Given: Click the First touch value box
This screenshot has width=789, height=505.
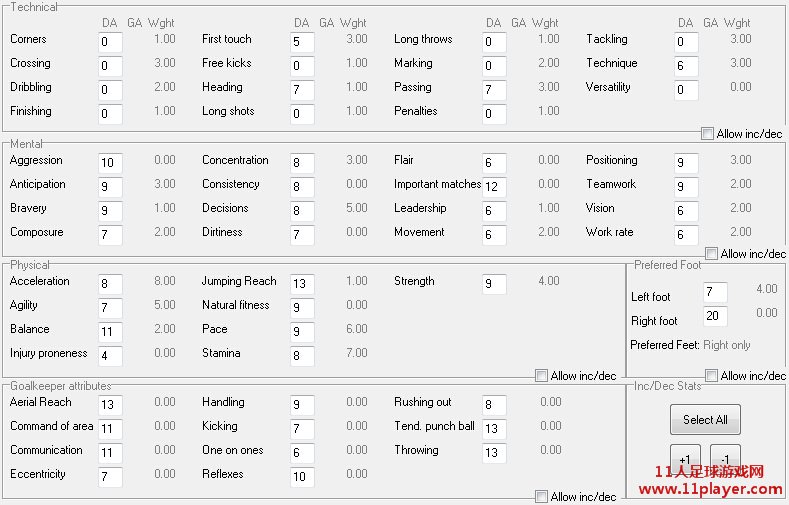Looking at the screenshot, I should pos(302,42).
